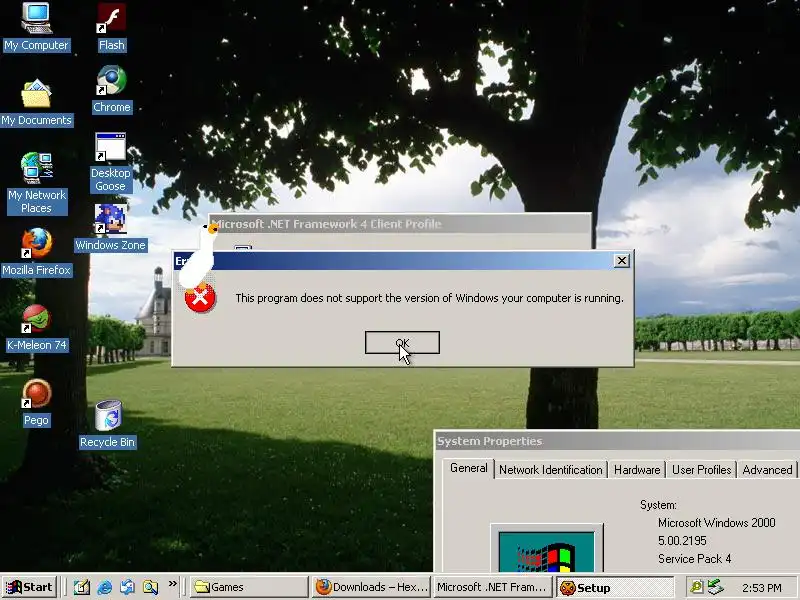Click the .NET Framework 4 Client Profile title bar
The height and width of the screenshot is (600, 800).
[x=400, y=223]
